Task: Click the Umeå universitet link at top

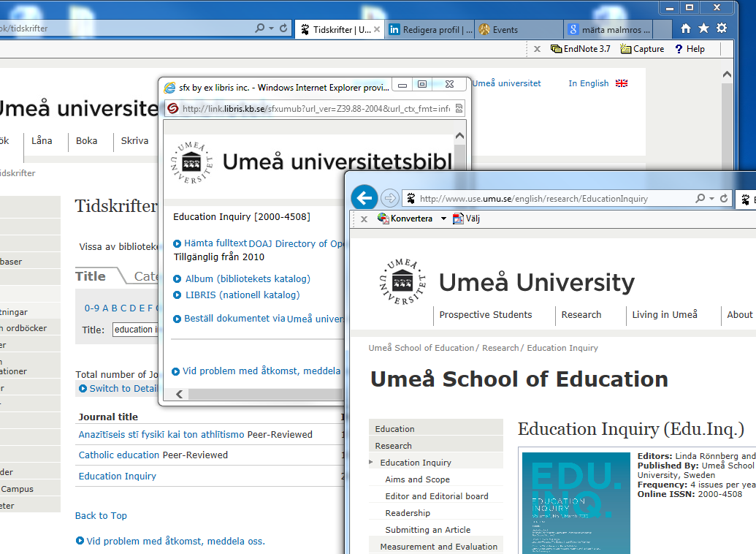Action: pos(506,83)
